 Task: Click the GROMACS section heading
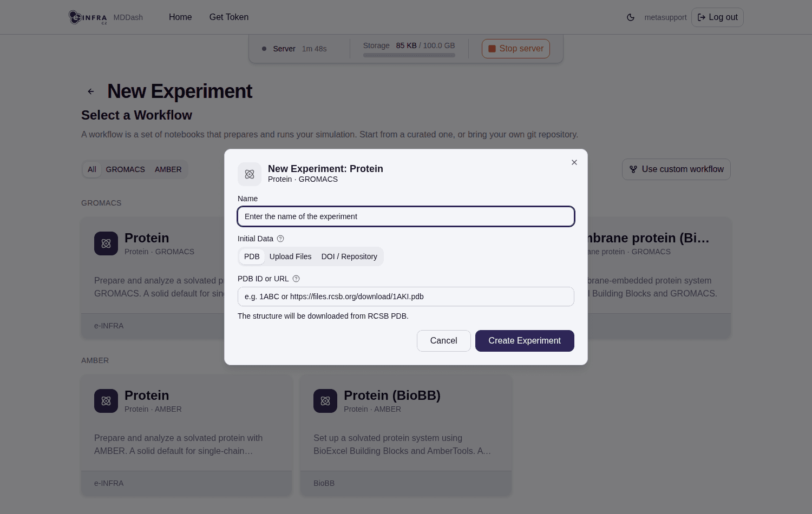coord(101,203)
